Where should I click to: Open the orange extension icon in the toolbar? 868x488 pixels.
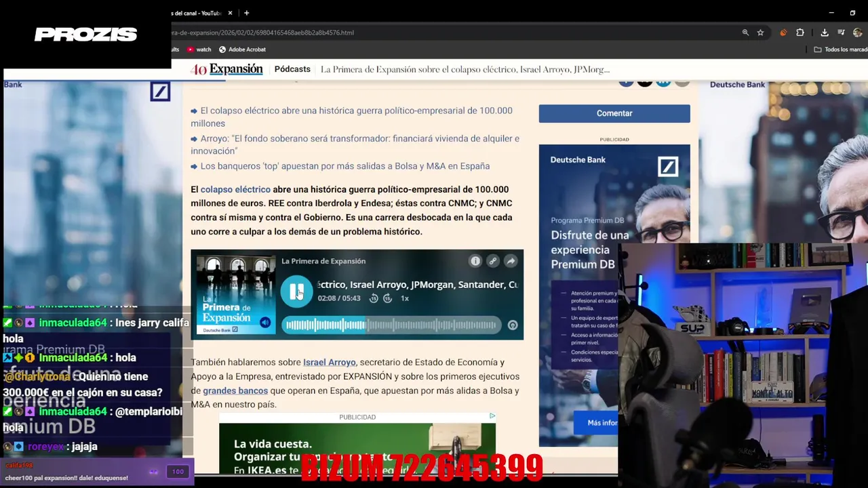click(783, 33)
